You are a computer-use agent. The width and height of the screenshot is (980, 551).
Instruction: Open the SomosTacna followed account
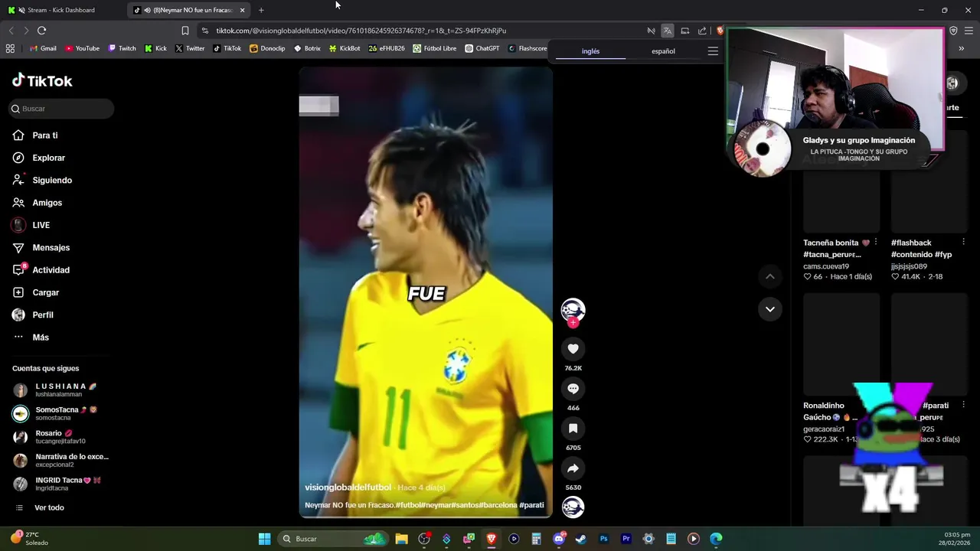point(57,414)
